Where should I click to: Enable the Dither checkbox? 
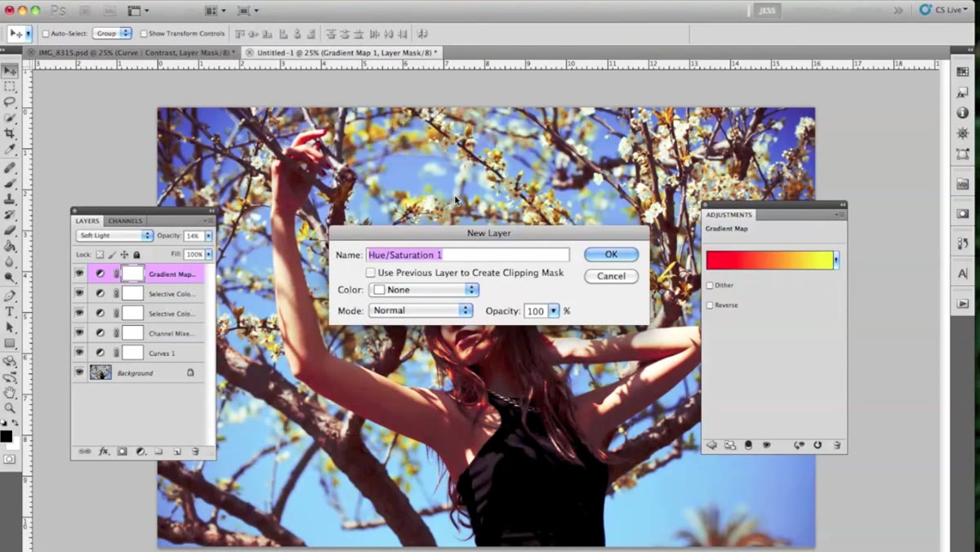710,286
